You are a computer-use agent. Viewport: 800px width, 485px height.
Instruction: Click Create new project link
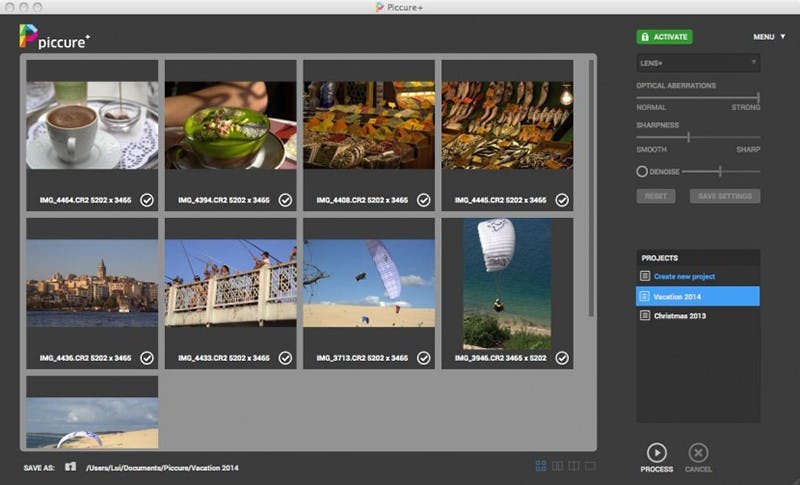tap(684, 276)
